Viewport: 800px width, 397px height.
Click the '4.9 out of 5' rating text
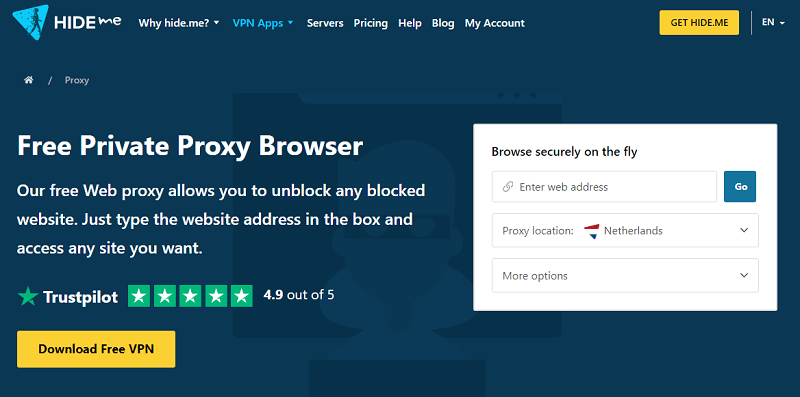click(299, 294)
